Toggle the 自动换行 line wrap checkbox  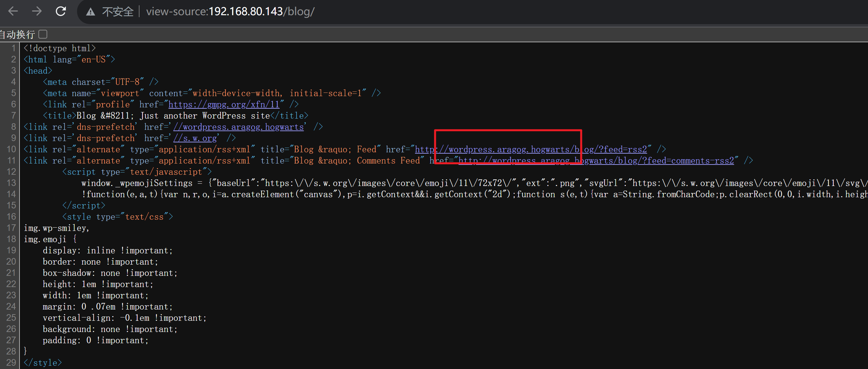point(43,34)
